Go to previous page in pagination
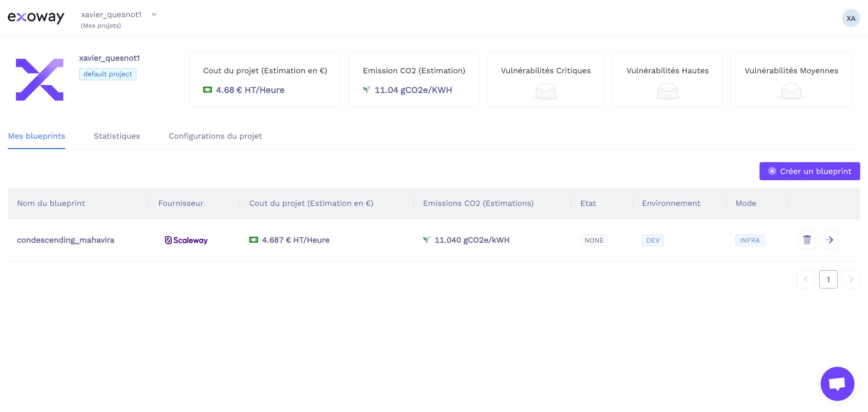The height and width of the screenshot is (412, 868). click(x=806, y=279)
